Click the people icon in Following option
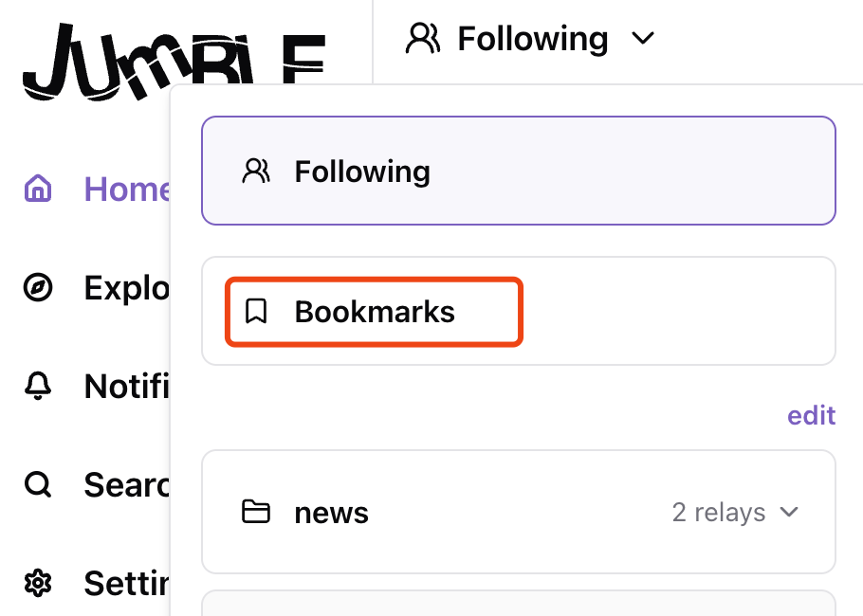The width and height of the screenshot is (863, 616). pos(256,172)
